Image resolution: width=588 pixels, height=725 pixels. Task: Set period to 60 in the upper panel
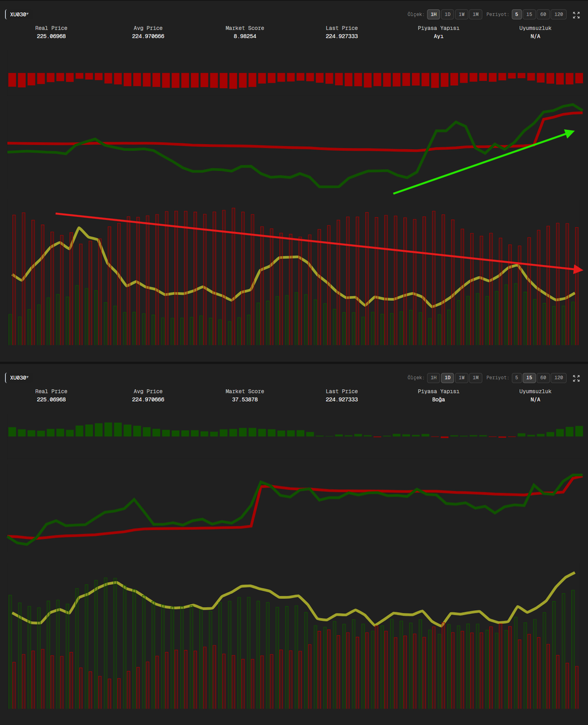[543, 14]
